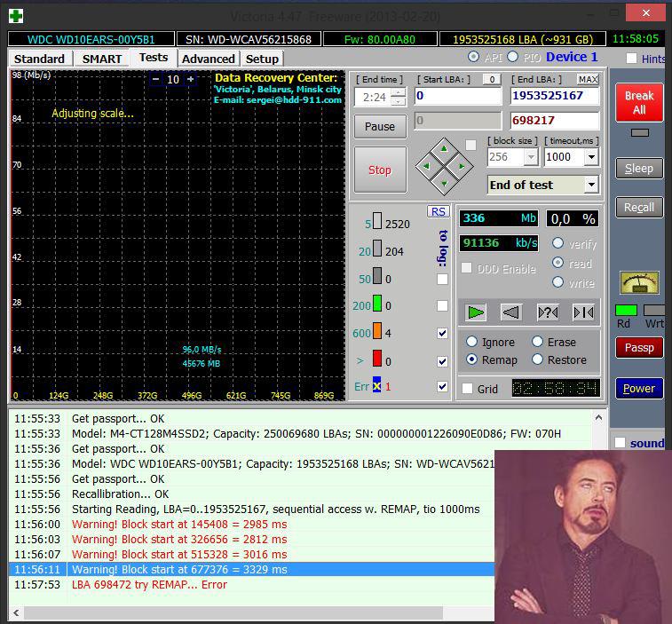
Task: Click the green cross application icon
Action: coord(16,16)
